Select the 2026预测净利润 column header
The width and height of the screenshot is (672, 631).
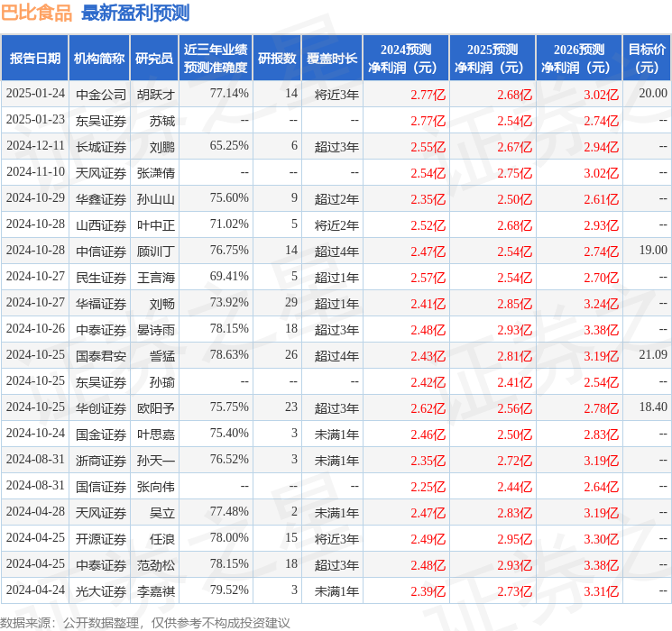579,59
